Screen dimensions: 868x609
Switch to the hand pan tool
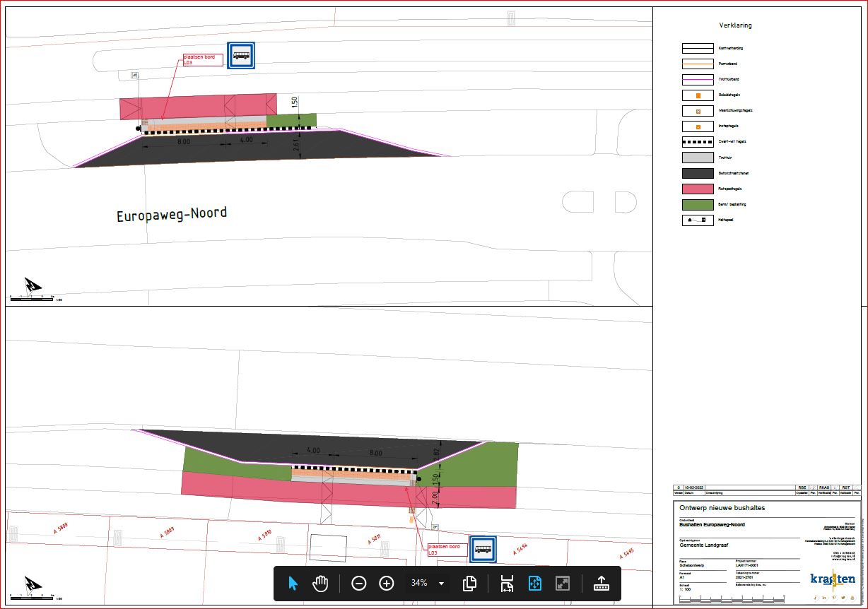coord(321,584)
